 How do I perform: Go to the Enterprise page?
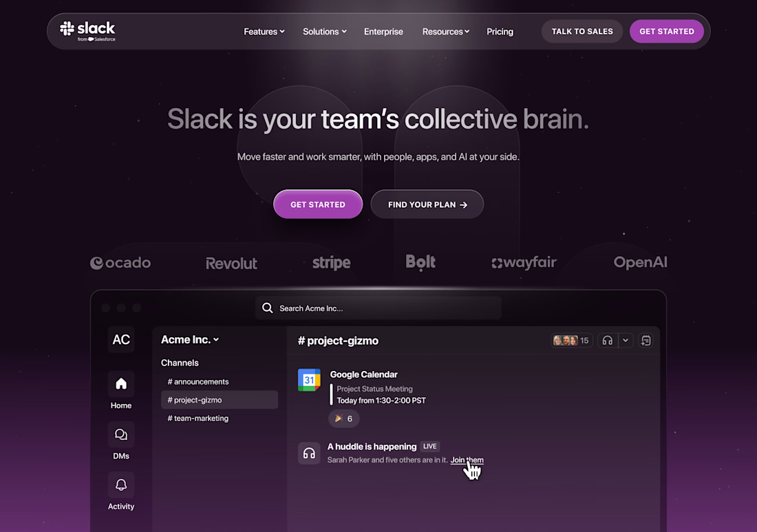pos(383,32)
